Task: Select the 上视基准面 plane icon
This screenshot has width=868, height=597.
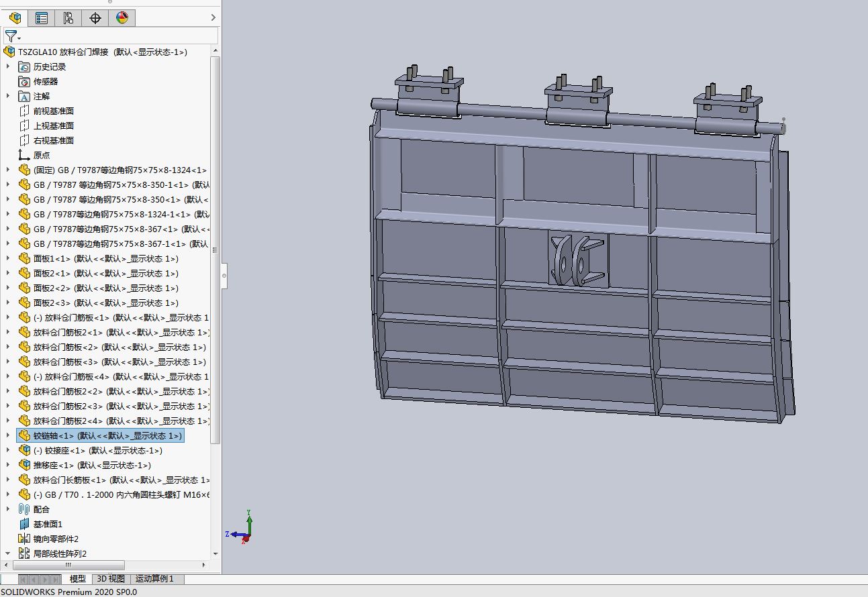Action: (24, 125)
